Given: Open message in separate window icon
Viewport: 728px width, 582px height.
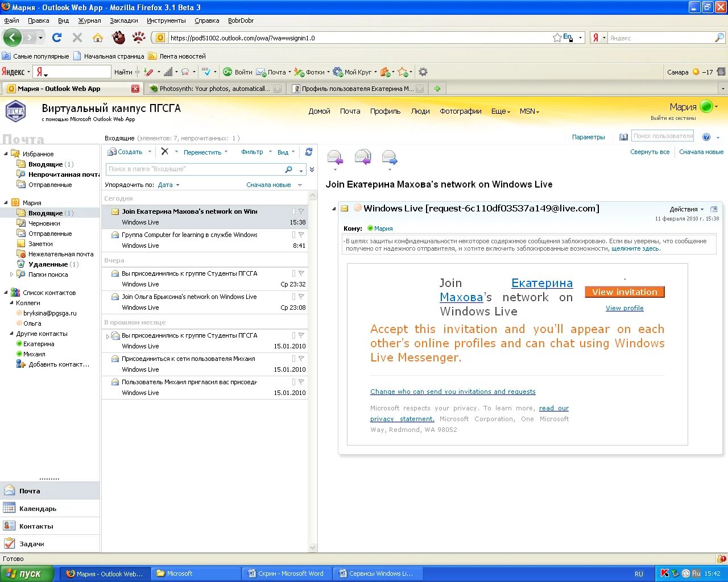Looking at the screenshot, I should pos(714,209).
